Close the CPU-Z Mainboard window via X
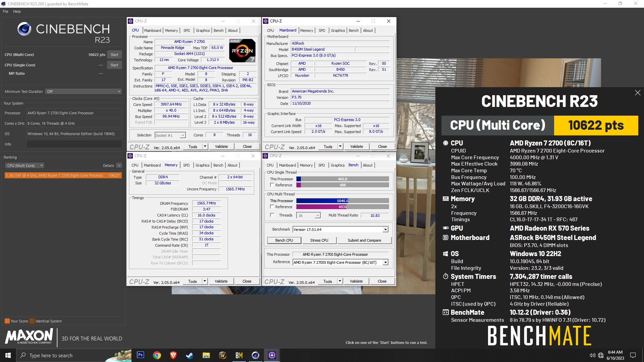 pos(389,21)
